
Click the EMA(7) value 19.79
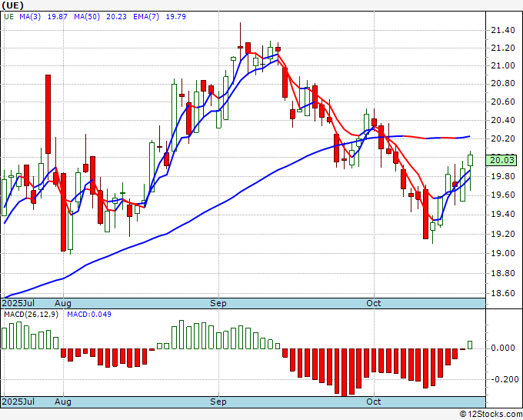176,17
